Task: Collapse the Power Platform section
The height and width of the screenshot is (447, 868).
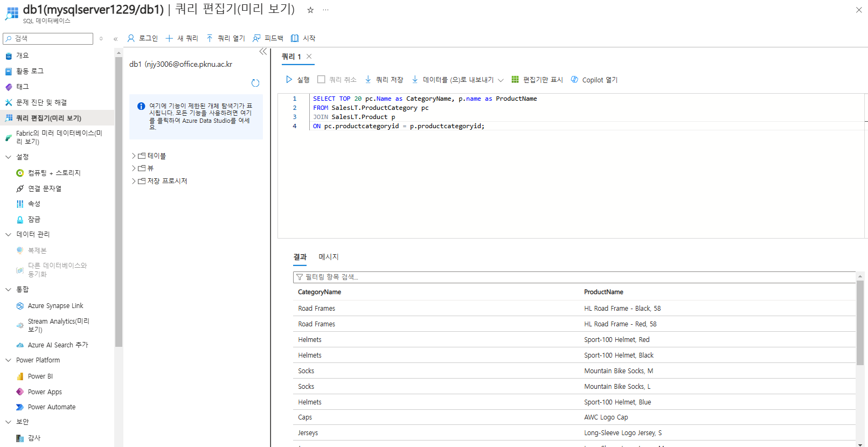Action: [x=8, y=360]
